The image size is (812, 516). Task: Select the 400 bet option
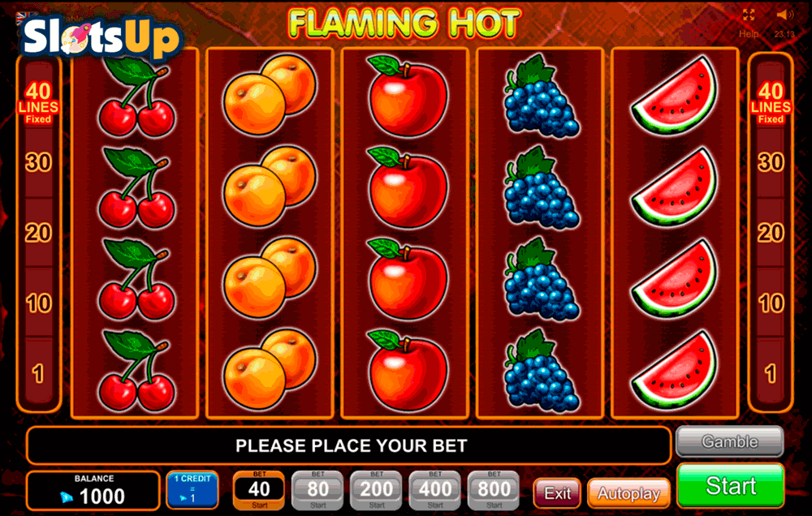tap(435, 489)
